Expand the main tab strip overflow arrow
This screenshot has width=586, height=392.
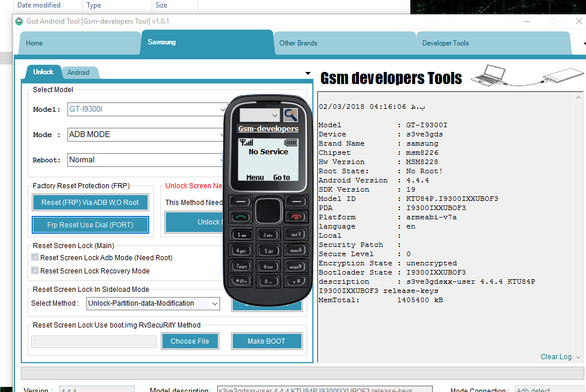point(584,44)
